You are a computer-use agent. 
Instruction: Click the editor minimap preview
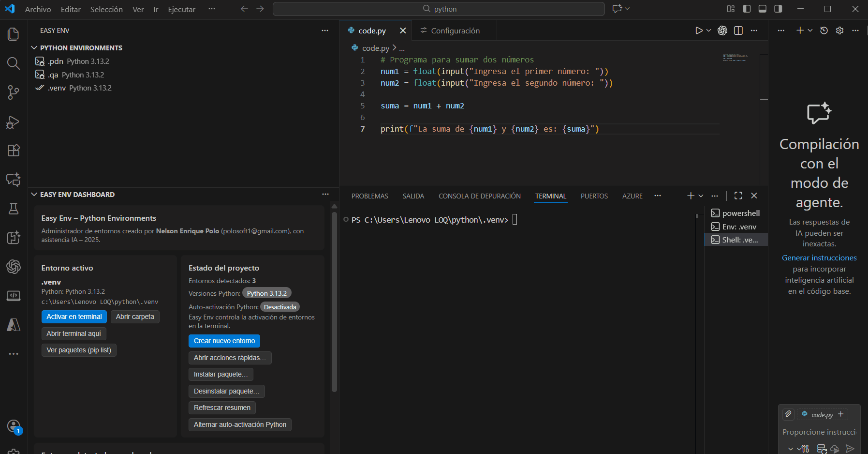point(735,58)
